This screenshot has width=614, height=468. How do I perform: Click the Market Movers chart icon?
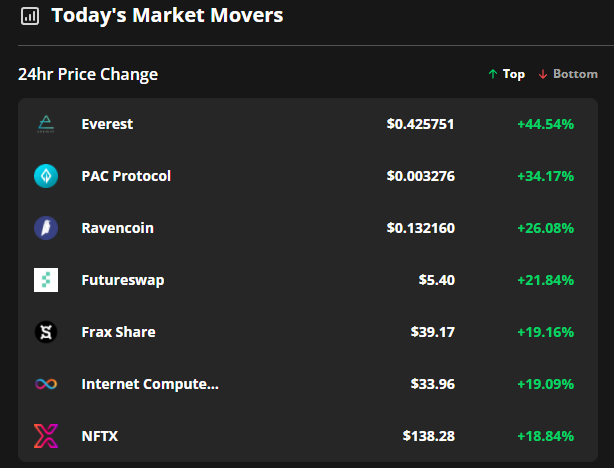click(30, 16)
